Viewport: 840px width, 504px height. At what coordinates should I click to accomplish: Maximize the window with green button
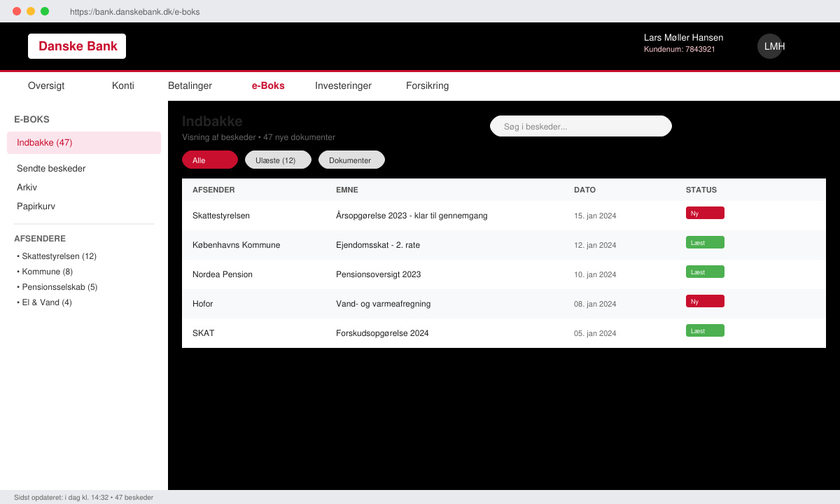45,11
